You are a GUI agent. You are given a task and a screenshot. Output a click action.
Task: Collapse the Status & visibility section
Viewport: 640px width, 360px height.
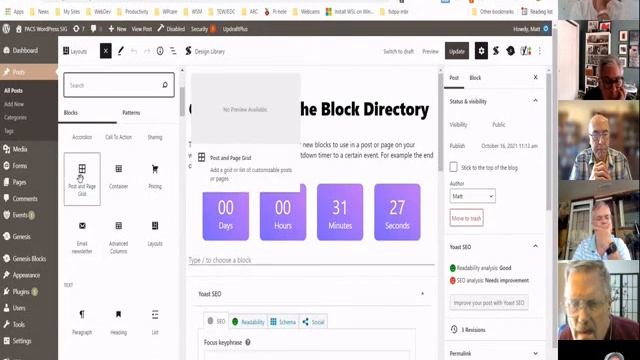[x=535, y=101]
